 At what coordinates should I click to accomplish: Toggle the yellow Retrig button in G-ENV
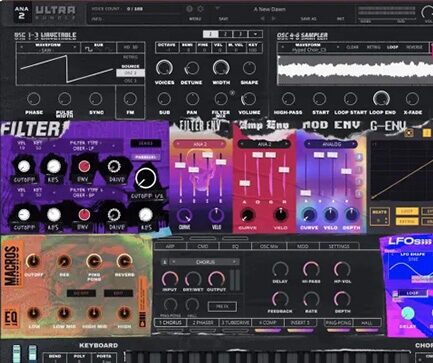click(x=406, y=221)
